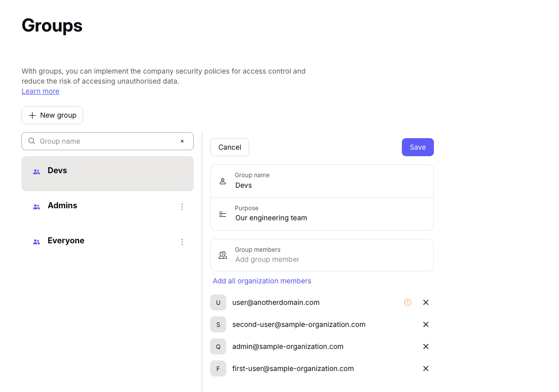Cancel editing the group
Image resolution: width=559 pixels, height=392 pixels.
229,147
